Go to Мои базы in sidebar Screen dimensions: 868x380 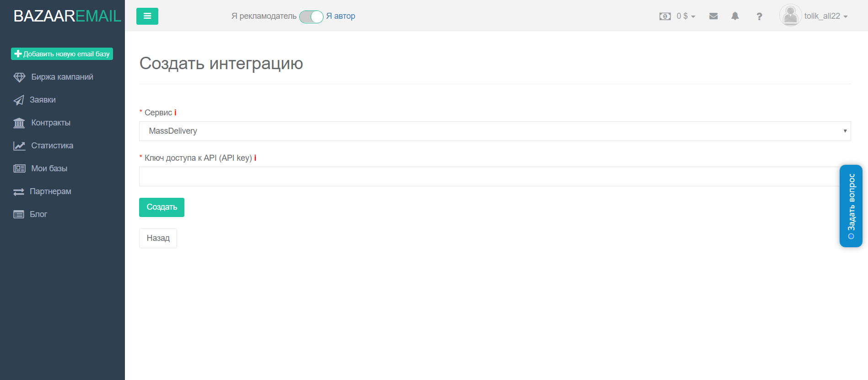(49, 168)
